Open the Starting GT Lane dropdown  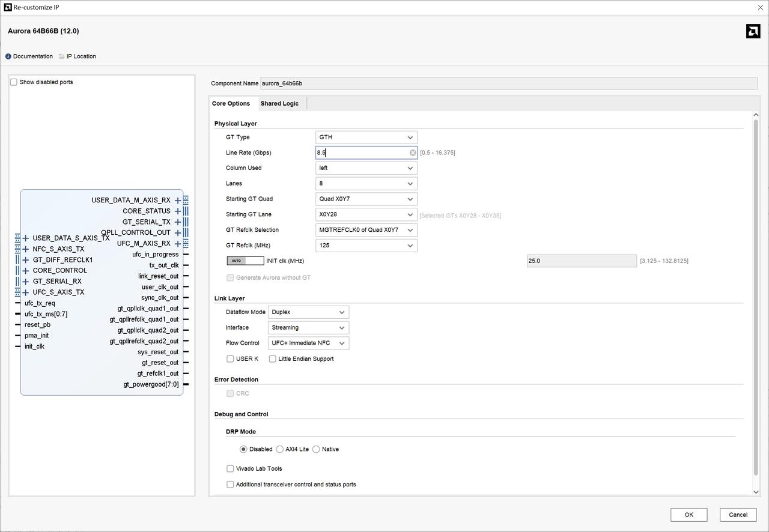(366, 214)
